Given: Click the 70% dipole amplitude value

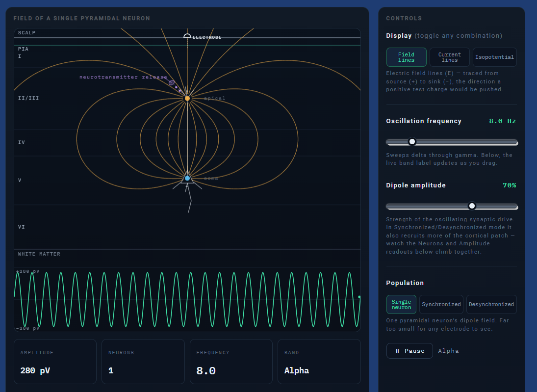Looking at the screenshot, I should tap(509, 185).
